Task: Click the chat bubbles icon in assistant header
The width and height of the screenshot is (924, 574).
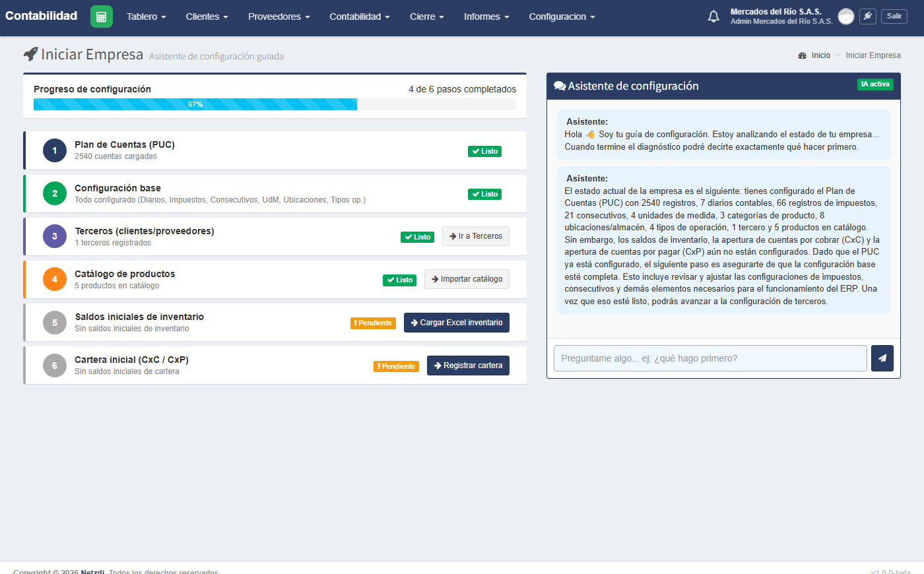Action: [560, 86]
